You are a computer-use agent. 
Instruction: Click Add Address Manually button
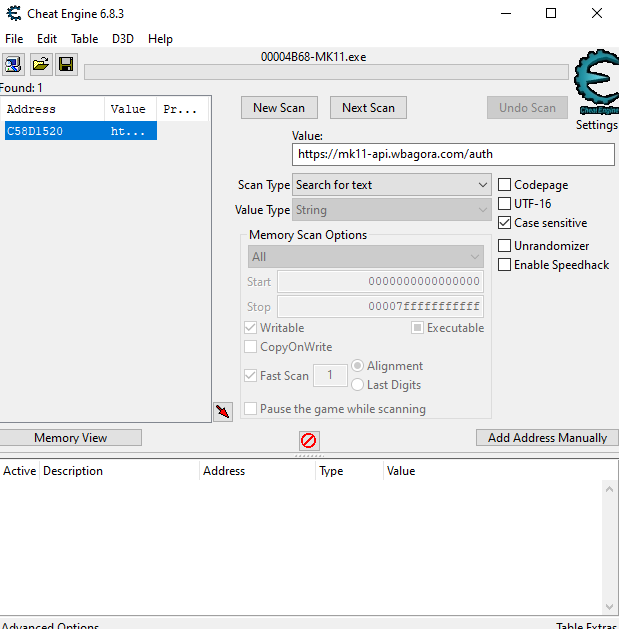547,438
